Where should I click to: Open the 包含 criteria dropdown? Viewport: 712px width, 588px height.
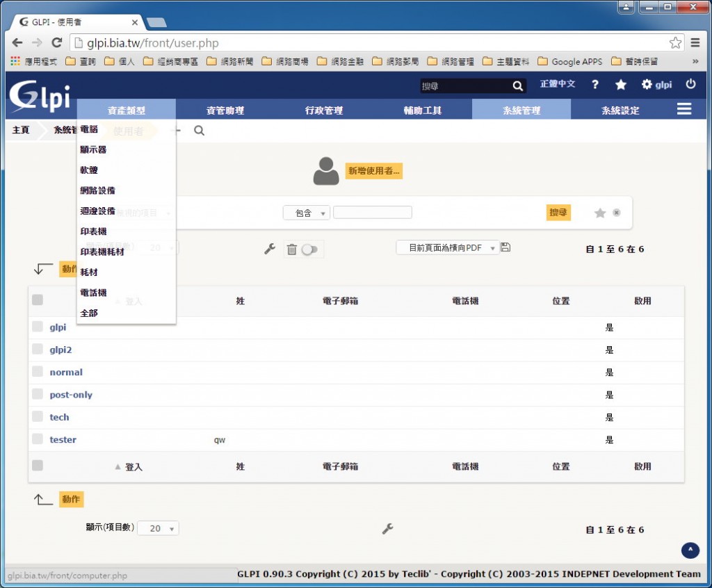[x=306, y=213]
